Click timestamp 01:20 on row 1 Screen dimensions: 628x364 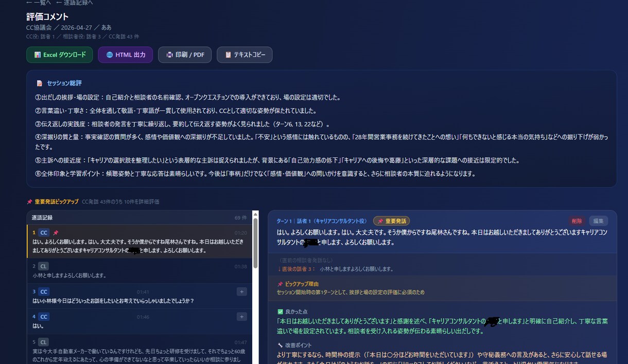[240, 233]
